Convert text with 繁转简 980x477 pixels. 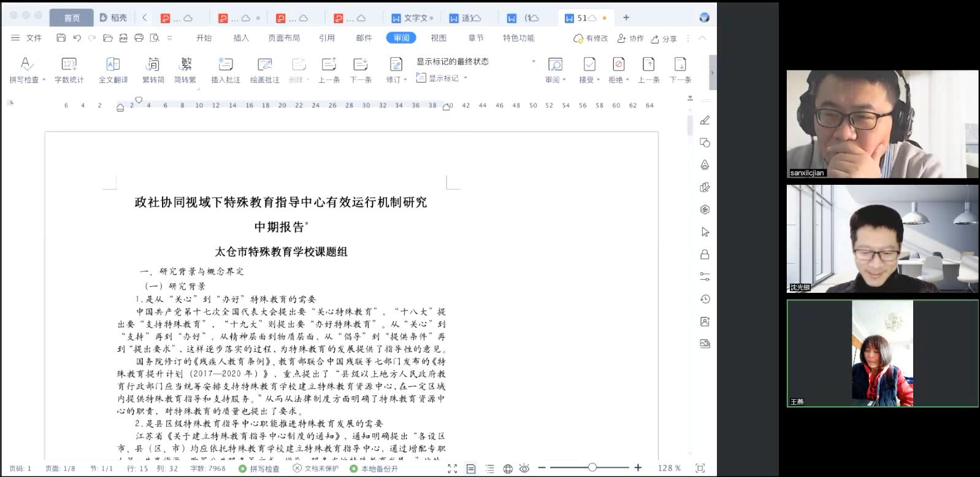click(x=153, y=70)
